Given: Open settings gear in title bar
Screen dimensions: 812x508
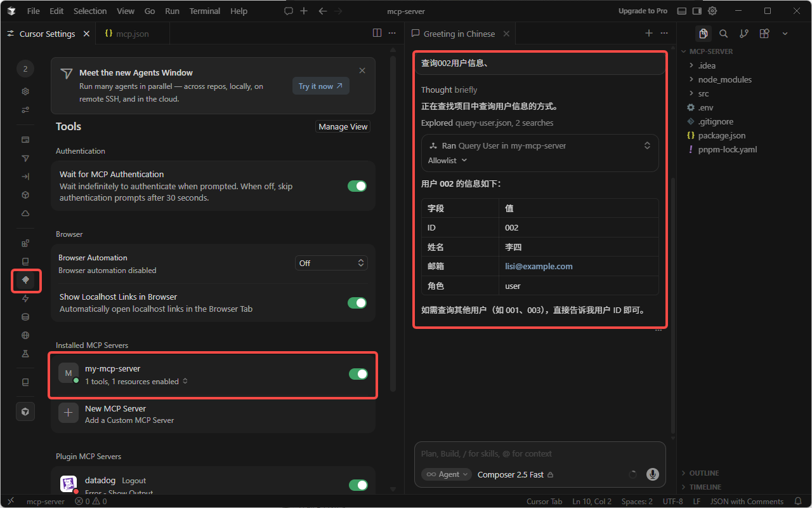Looking at the screenshot, I should 712,11.
